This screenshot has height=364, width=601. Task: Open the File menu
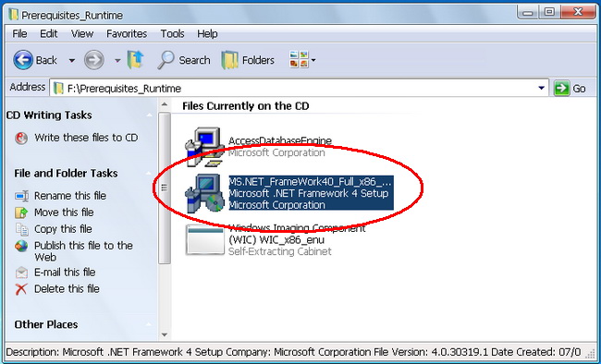[19, 33]
